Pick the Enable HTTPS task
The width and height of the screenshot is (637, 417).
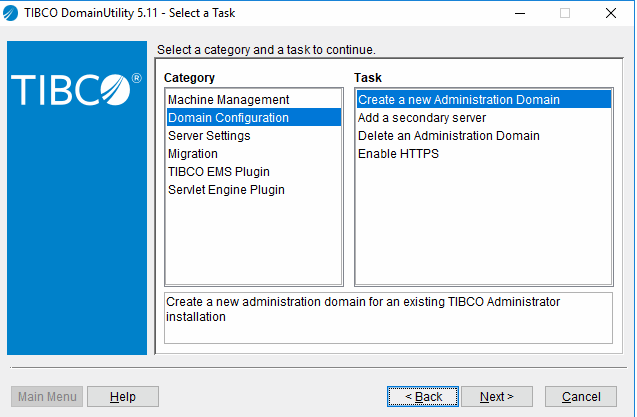[398, 154]
